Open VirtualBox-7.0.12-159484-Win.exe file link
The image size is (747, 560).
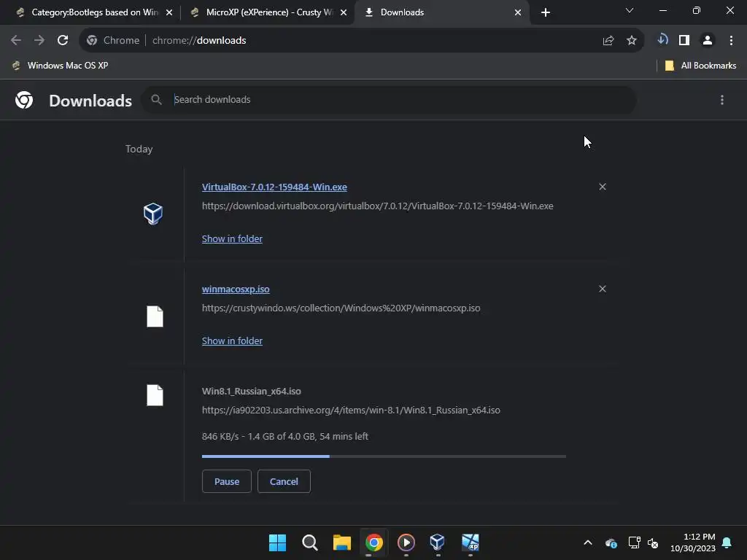[274, 187]
